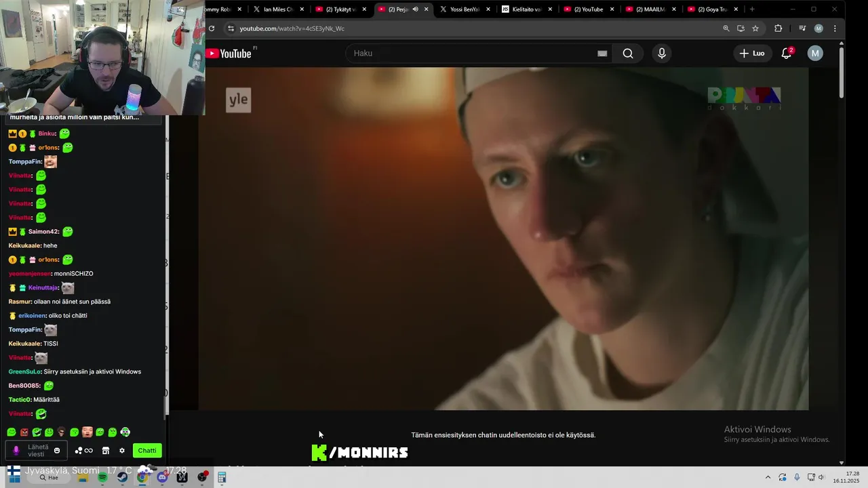
Task: Reload the page in Chrome
Action: click(x=212, y=28)
